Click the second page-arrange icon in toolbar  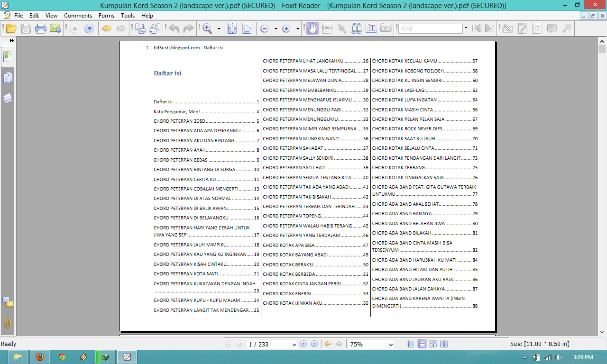point(155,29)
